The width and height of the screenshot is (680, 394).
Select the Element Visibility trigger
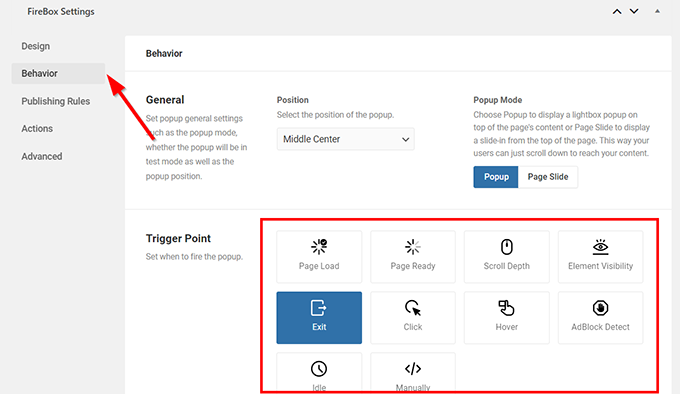click(x=600, y=257)
